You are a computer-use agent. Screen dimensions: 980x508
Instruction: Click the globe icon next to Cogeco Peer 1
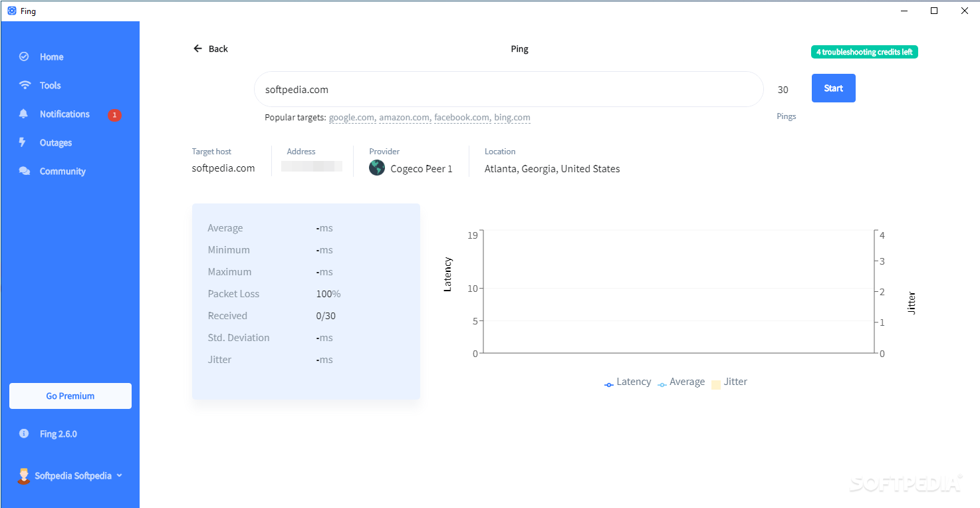click(377, 168)
